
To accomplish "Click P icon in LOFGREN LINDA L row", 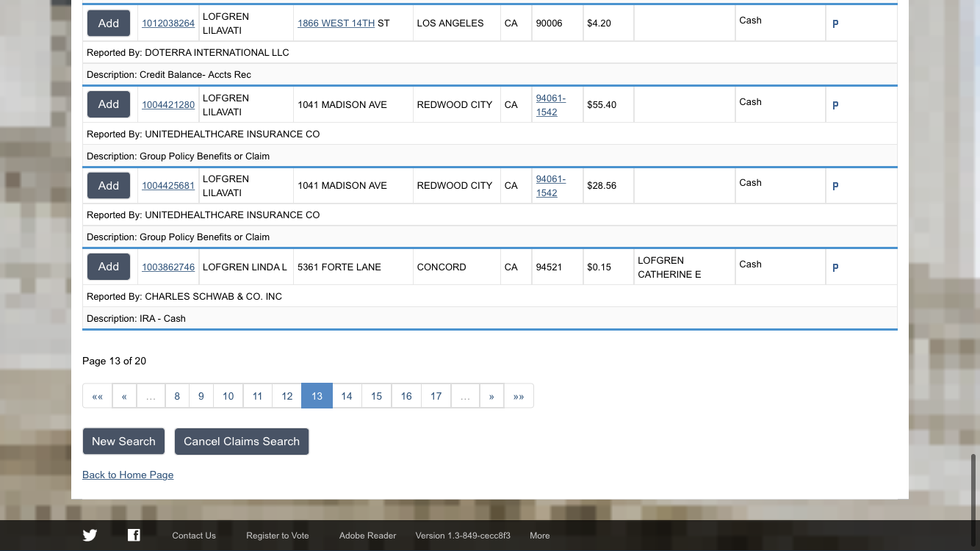I will click(835, 267).
